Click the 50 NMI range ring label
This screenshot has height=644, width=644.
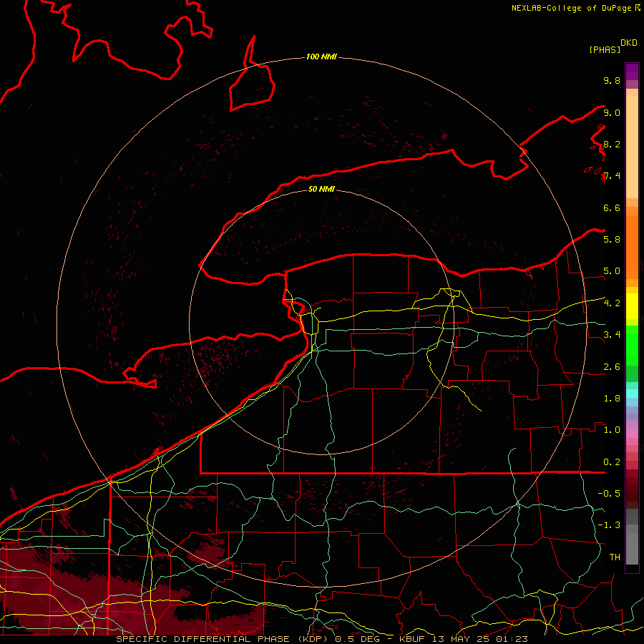point(321,189)
